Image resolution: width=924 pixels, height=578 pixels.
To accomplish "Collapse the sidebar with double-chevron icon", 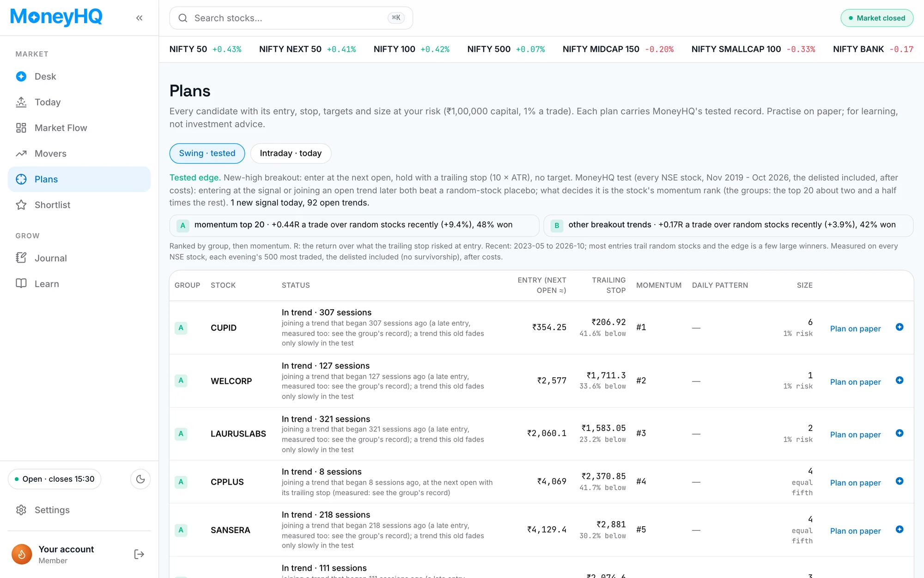I will (139, 18).
